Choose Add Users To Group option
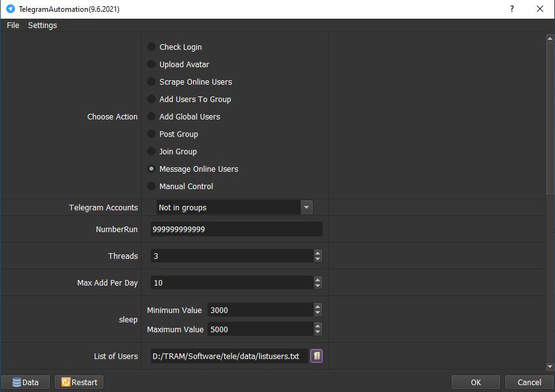Viewport: 555px width, 392px height. coord(189,99)
